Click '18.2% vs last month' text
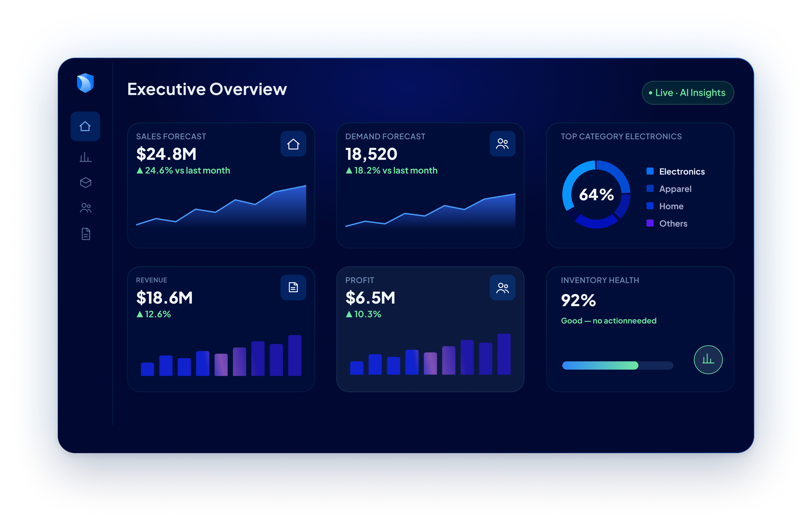Screen dimensions: 812x525 point(396,171)
